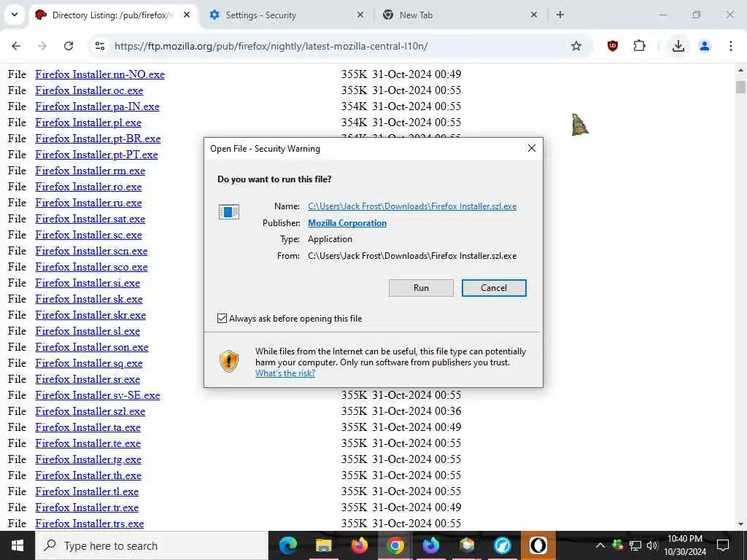
Task: Click Firefox Installer.szl.exe link in listing
Action: tap(90, 411)
